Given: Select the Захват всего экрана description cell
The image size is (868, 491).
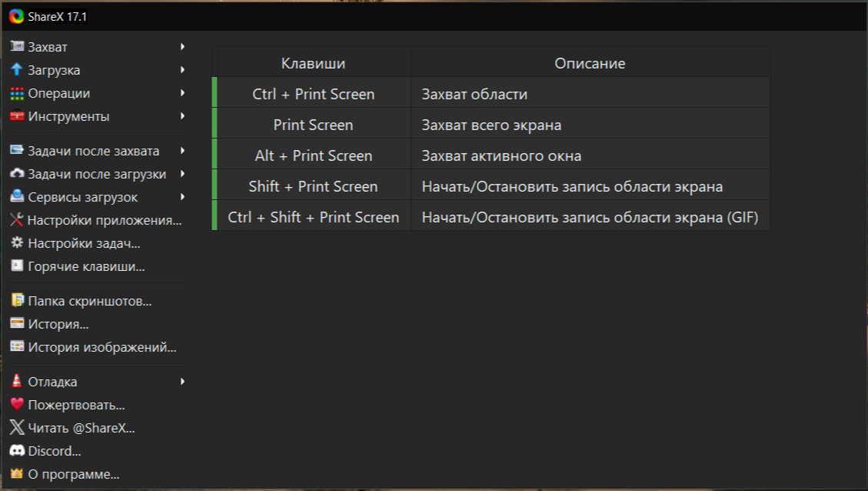Looking at the screenshot, I should (590, 124).
